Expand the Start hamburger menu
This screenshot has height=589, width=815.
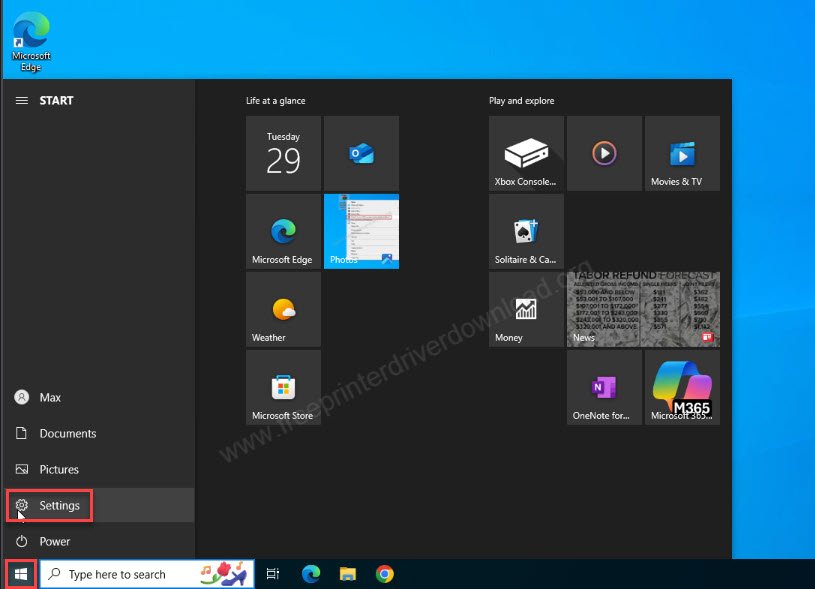click(x=22, y=100)
